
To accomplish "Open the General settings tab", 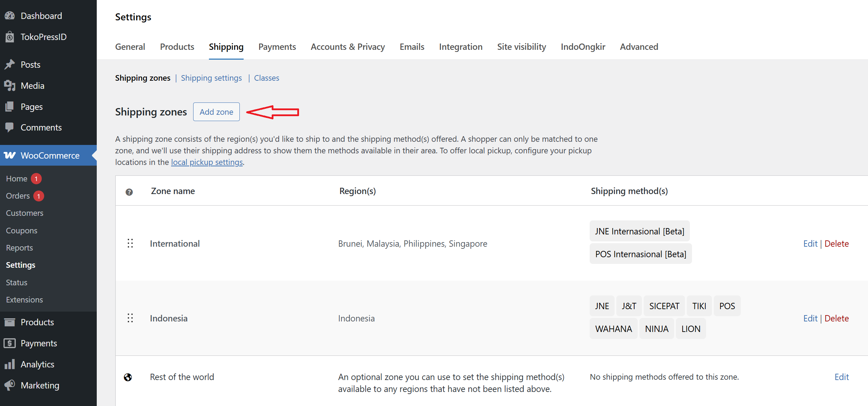I will [130, 47].
